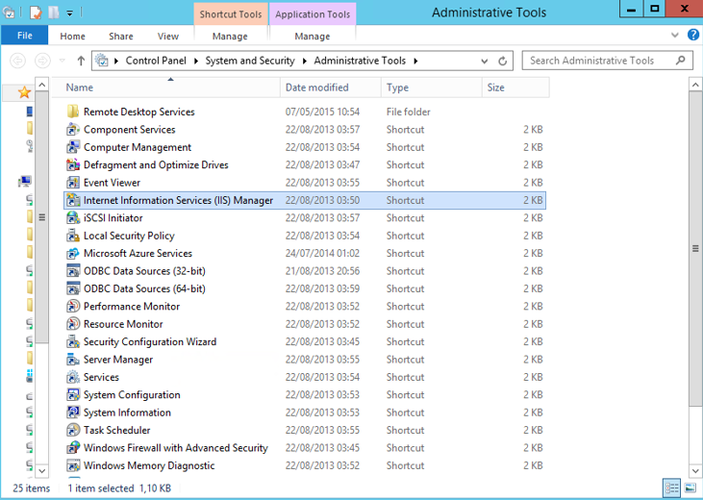Sort files by the Size column

tap(516, 87)
